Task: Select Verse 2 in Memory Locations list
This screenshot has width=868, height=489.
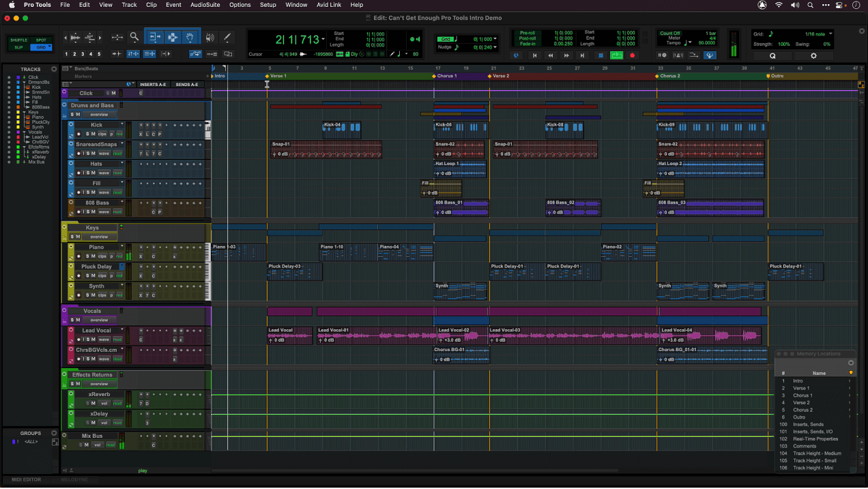Action: [x=801, y=403]
